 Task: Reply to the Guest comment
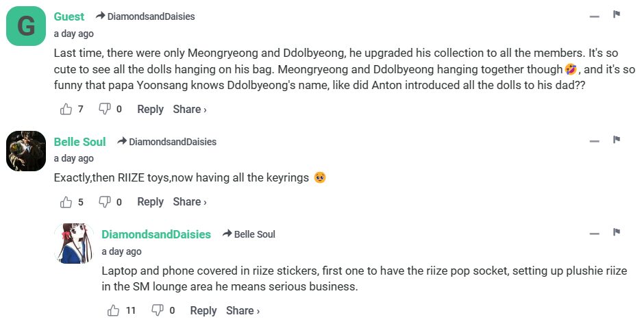[150, 109]
